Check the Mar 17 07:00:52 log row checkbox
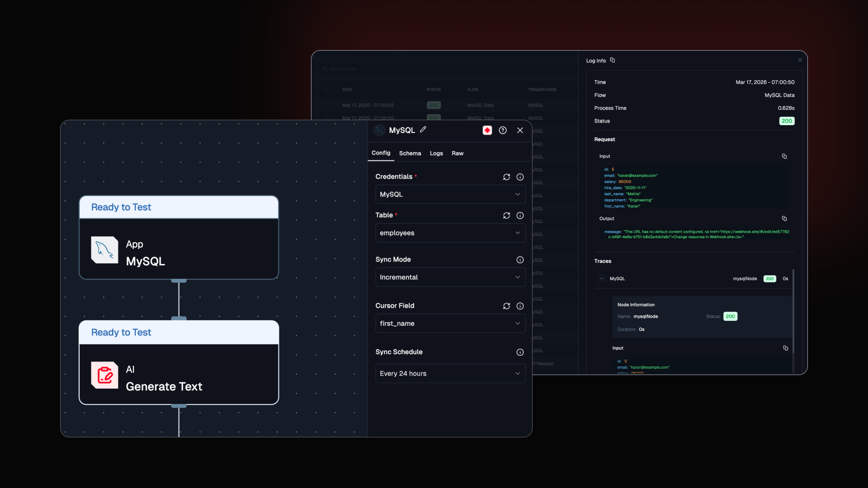 327,105
